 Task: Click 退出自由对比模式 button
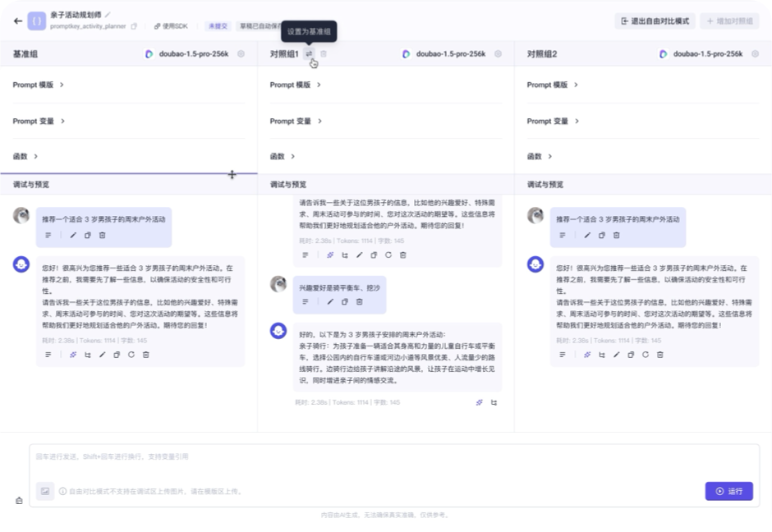pyautogui.click(x=655, y=21)
